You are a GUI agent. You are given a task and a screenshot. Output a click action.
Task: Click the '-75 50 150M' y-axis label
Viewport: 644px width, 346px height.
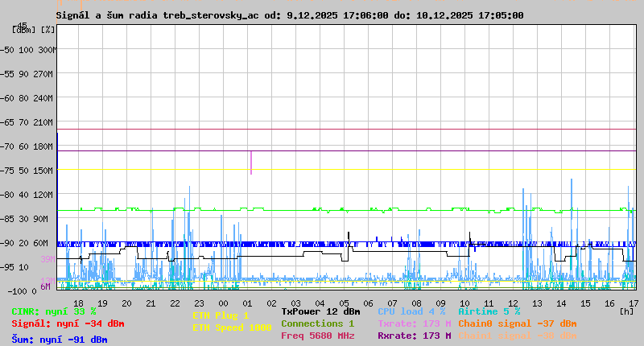point(27,171)
